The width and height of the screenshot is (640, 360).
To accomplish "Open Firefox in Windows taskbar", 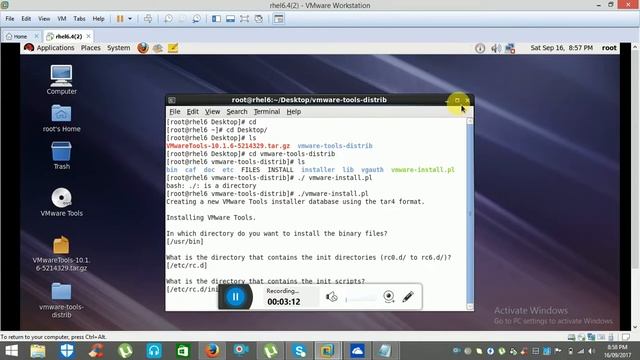I will click(x=212, y=351).
